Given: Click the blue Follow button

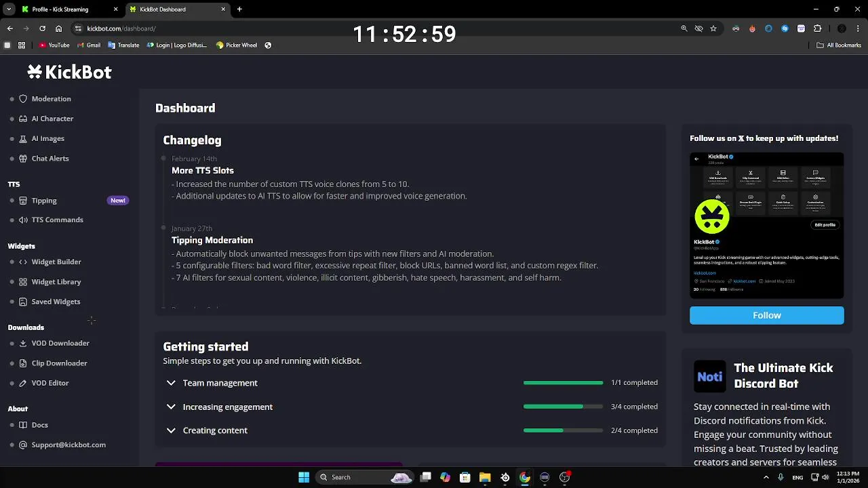Looking at the screenshot, I should tap(767, 315).
